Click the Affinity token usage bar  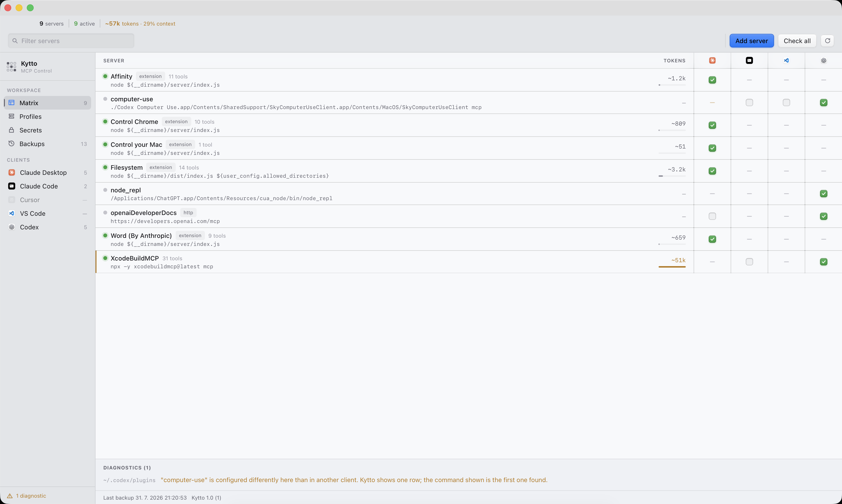coord(672,85)
